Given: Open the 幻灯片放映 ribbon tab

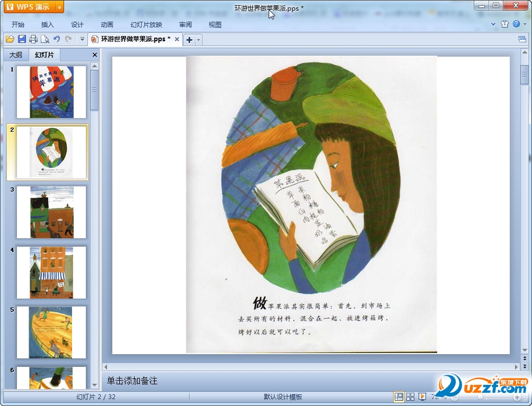Looking at the screenshot, I should 146,25.
